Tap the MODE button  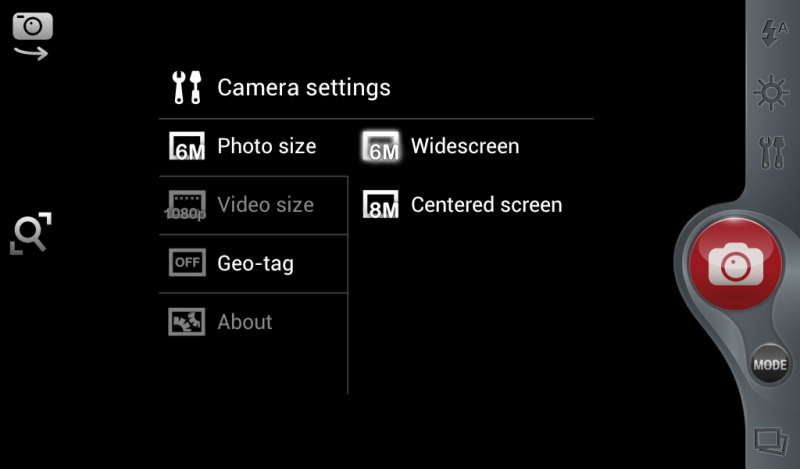pos(770,365)
